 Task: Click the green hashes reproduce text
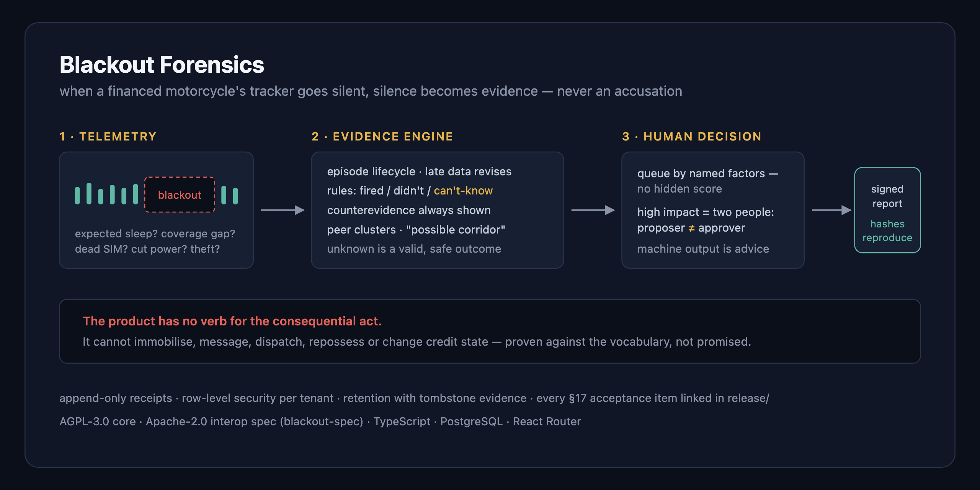(x=887, y=231)
